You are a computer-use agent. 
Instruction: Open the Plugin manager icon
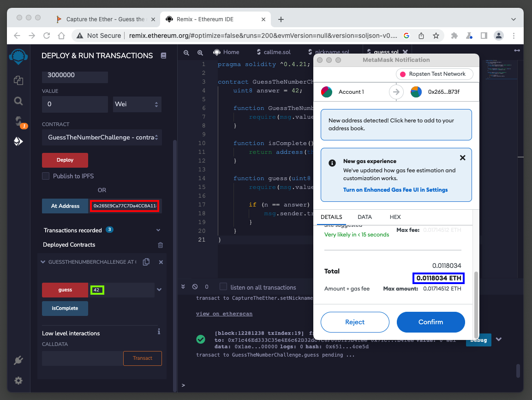[x=18, y=360]
